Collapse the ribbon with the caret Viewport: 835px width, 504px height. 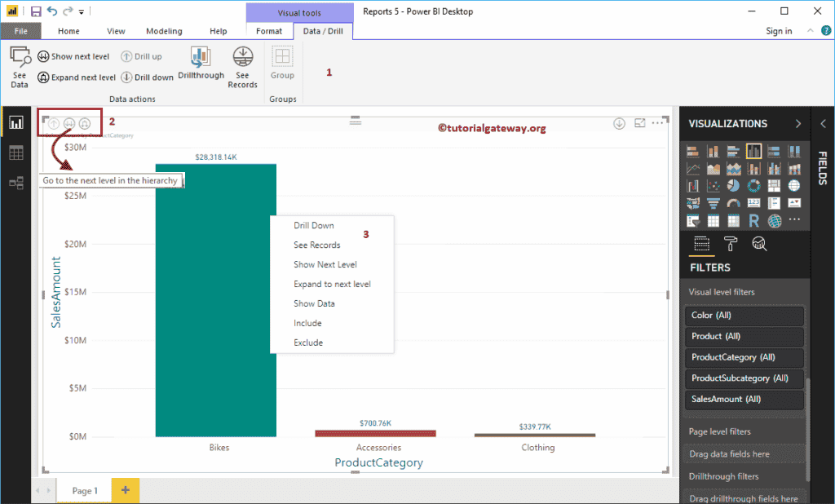810,31
